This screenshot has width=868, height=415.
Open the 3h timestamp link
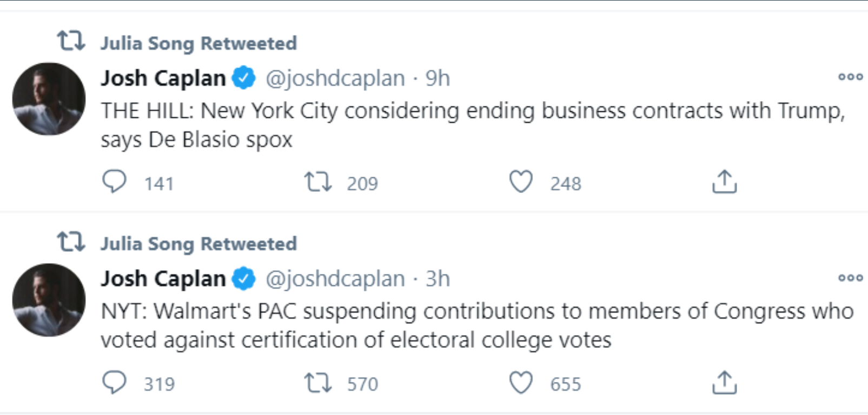pyautogui.click(x=438, y=279)
